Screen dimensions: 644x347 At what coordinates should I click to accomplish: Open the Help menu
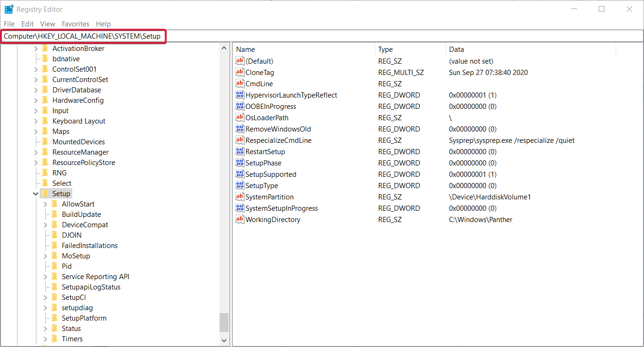tap(103, 24)
